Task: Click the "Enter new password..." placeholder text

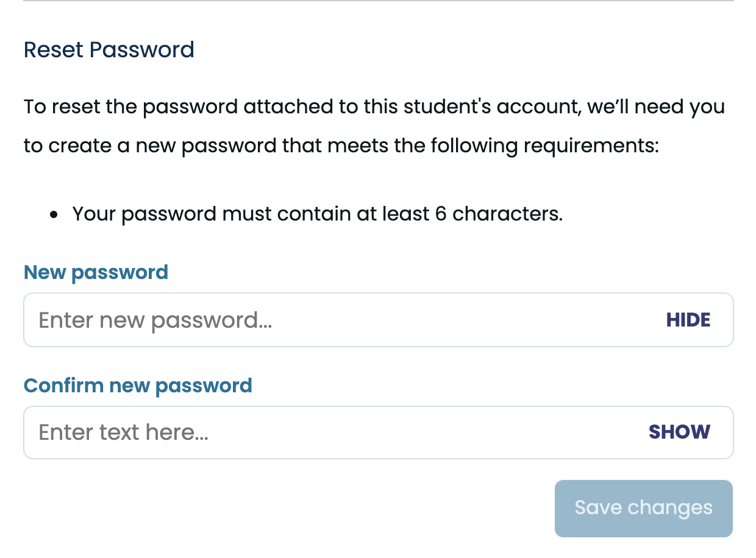Action: pos(155,320)
